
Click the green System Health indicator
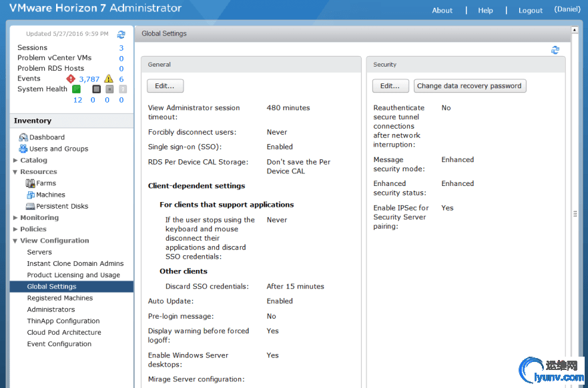77,89
